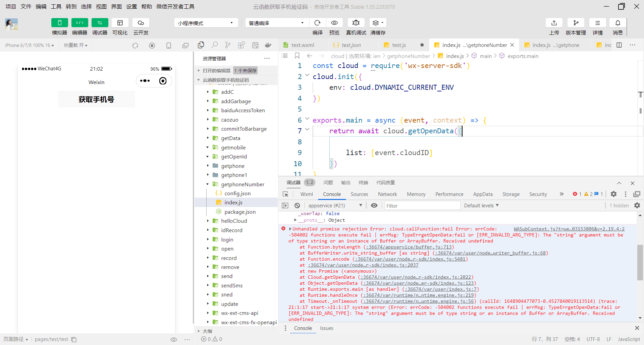Image resolution: width=644 pixels, height=345 pixels.
Task: Open the Docker whale icon panel
Action: (268, 45)
